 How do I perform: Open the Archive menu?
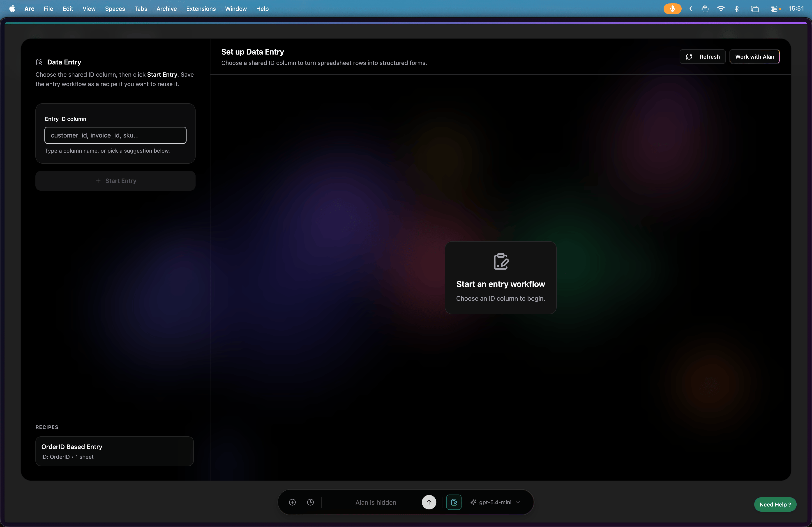point(166,9)
